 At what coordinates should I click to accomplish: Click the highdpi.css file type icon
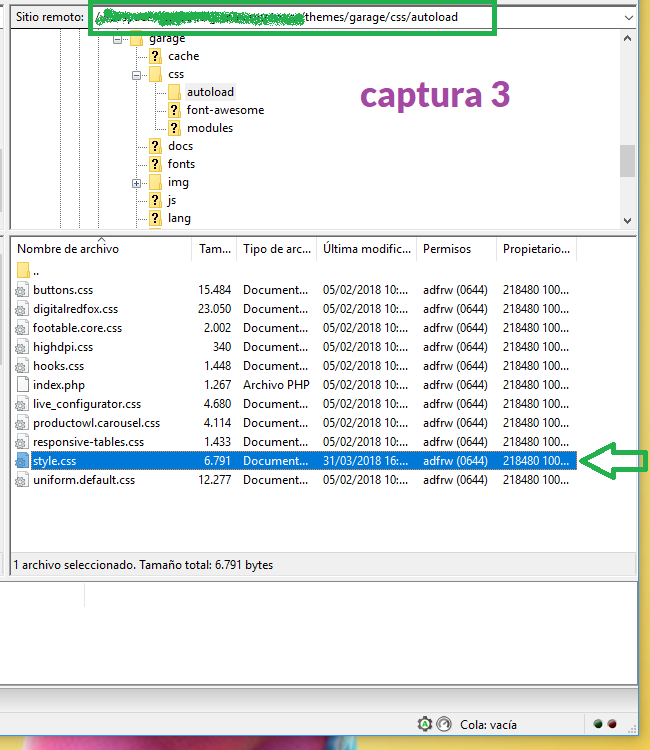tap(22, 347)
